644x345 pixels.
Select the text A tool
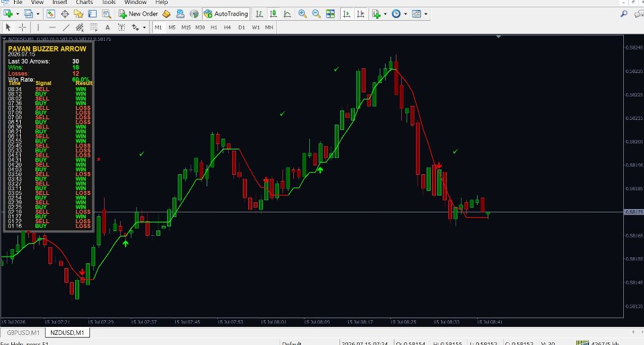point(107,27)
